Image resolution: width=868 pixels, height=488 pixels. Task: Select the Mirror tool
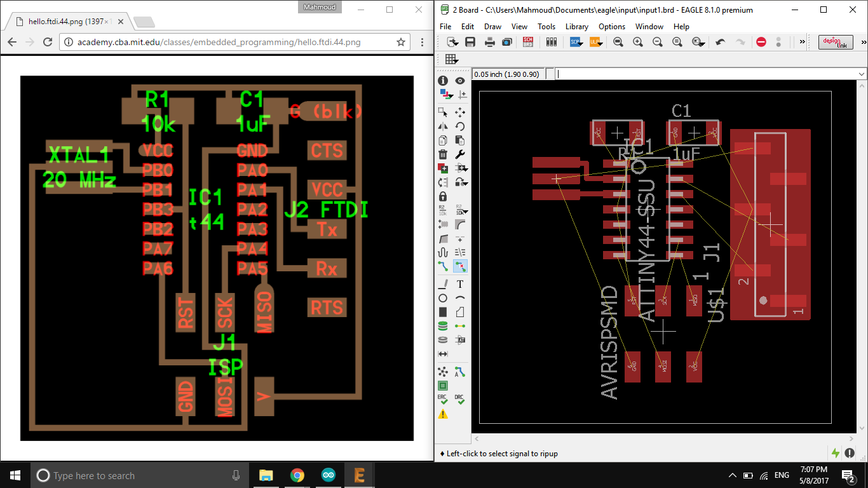click(x=443, y=126)
